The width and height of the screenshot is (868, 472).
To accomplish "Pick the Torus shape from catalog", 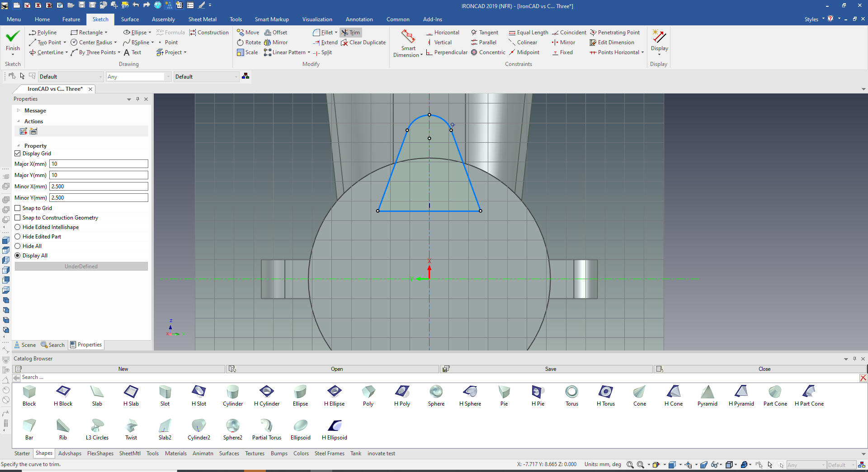I will pos(571,392).
